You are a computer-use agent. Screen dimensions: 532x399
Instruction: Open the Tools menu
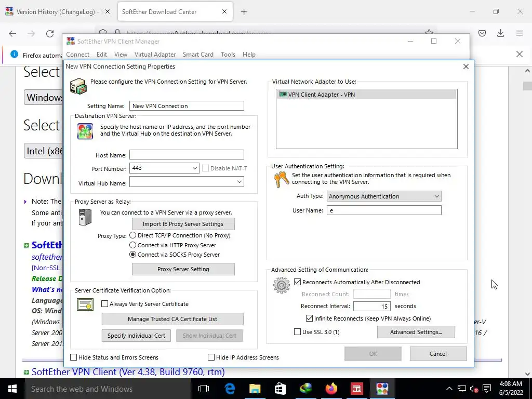[x=228, y=54]
